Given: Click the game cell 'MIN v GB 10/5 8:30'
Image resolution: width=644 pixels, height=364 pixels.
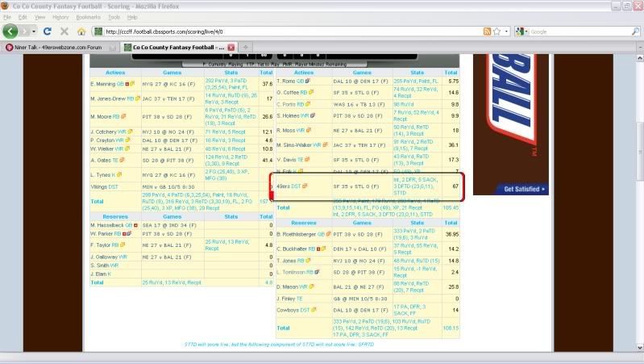Looking at the screenshot, I should (168, 186).
